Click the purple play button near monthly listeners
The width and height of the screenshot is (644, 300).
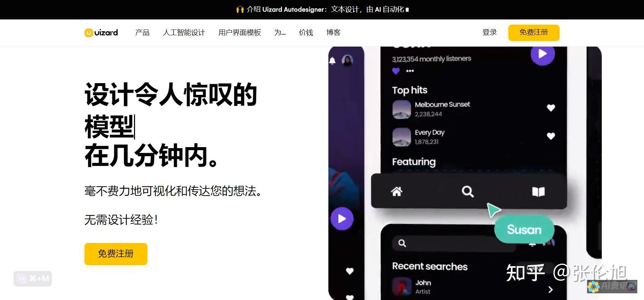[542, 54]
